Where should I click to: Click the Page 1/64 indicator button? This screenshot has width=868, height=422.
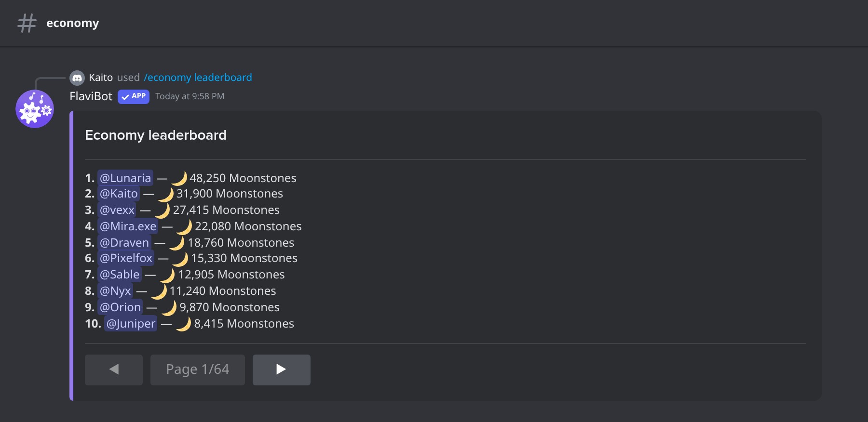[x=198, y=370]
